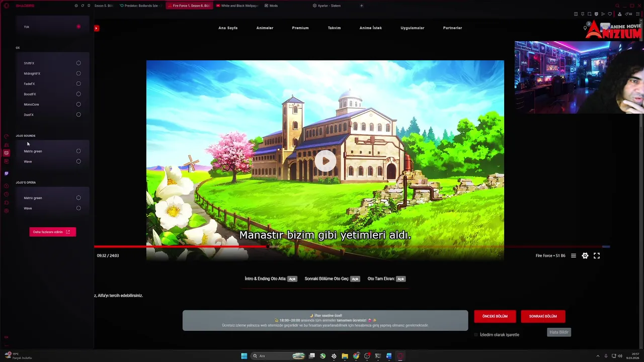
Task: Toggle Oto Tam Ekran Açık
Action: pos(400,279)
